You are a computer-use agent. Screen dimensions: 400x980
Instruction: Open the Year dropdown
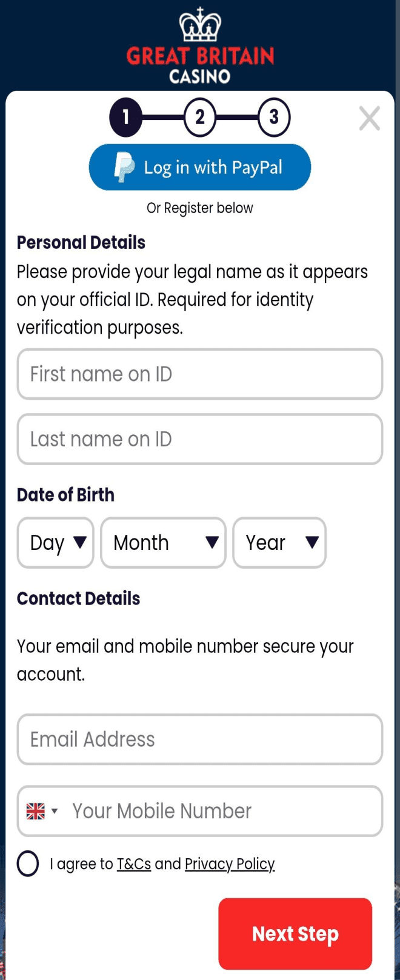click(279, 543)
